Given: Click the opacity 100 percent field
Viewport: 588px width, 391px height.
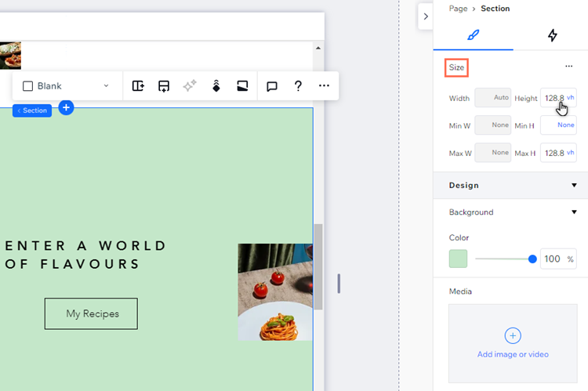Looking at the screenshot, I should click(558, 259).
